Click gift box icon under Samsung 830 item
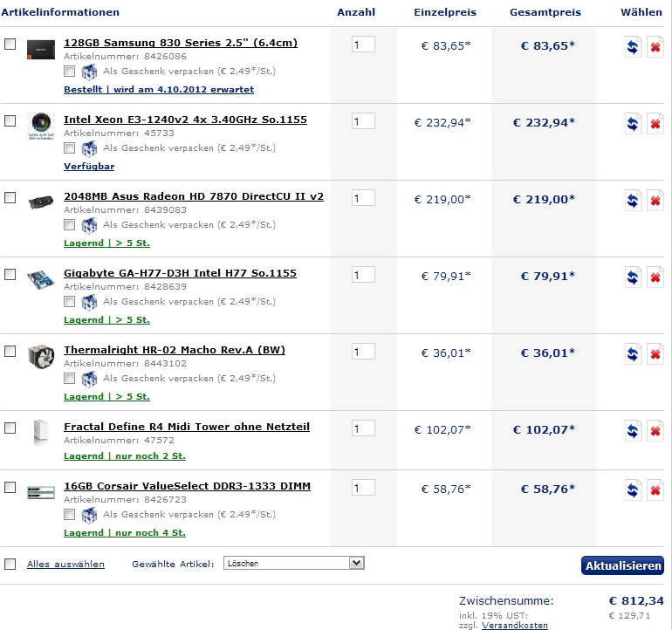The image size is (672, 630). [89, 72]
